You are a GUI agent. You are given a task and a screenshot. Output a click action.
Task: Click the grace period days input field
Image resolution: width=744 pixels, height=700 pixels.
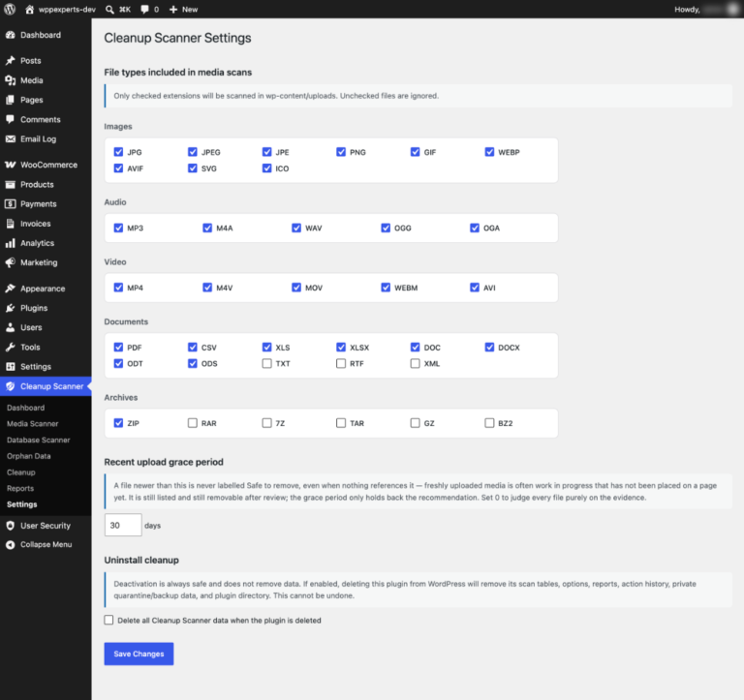123,525
